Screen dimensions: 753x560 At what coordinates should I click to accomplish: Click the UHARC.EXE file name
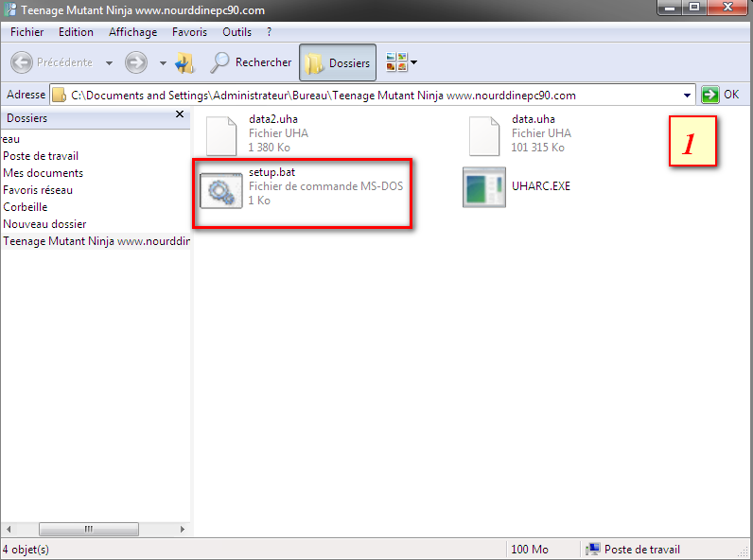[541, 186]
